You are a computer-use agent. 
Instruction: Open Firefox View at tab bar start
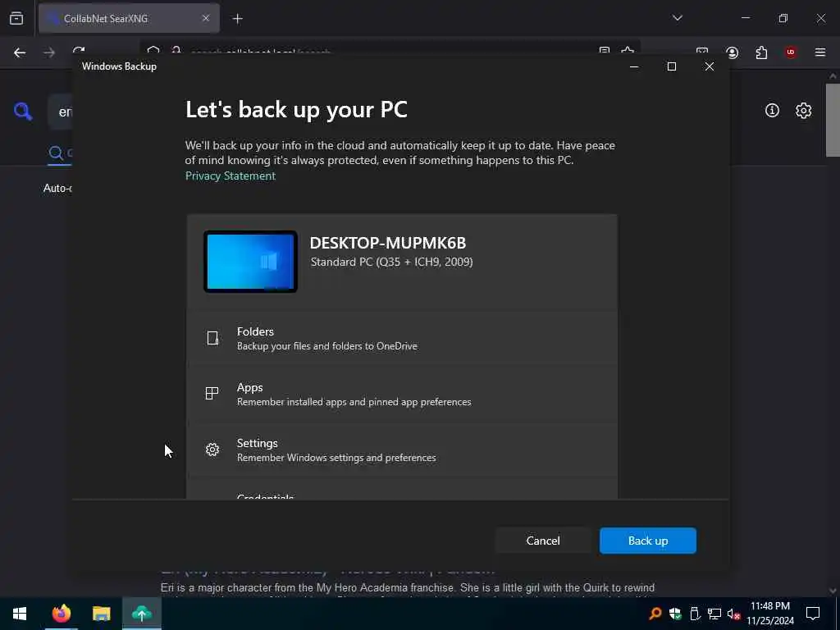16,19
